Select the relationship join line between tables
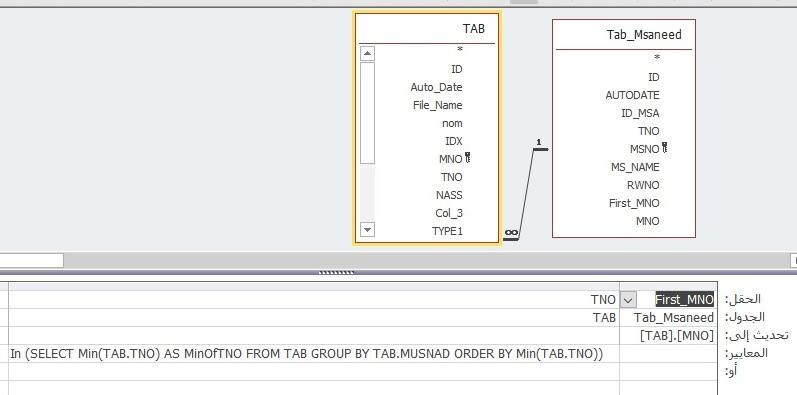797x395 pixels. [527, 193]
